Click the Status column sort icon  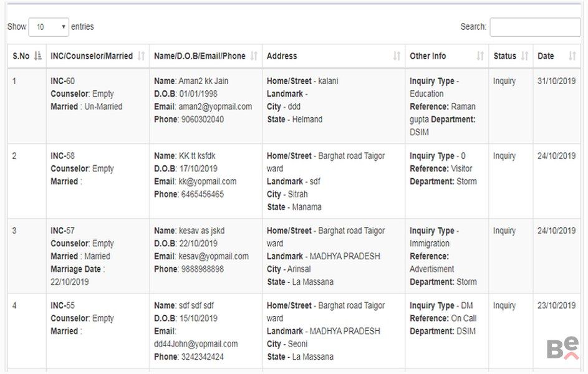pyautogui.click(x=524, y=56)
